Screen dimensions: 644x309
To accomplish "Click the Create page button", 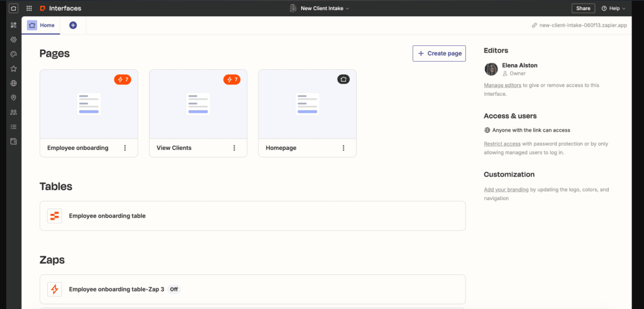I will [439, 53].
